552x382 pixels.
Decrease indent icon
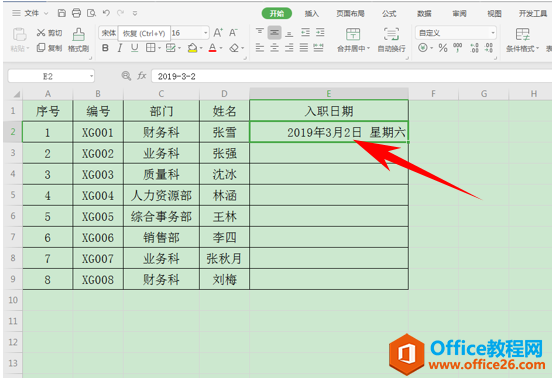305,32
